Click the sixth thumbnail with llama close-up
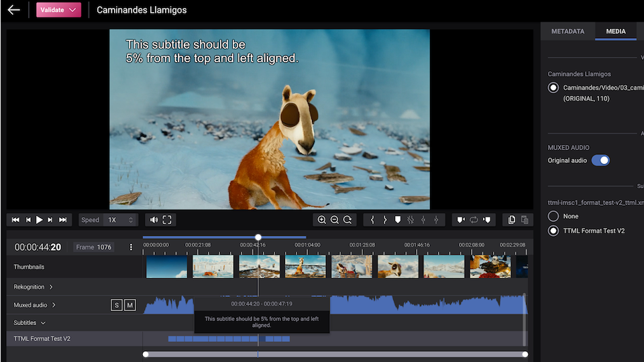Image resolution: width=644 pixels, height=362 pixels. (398, 267)
